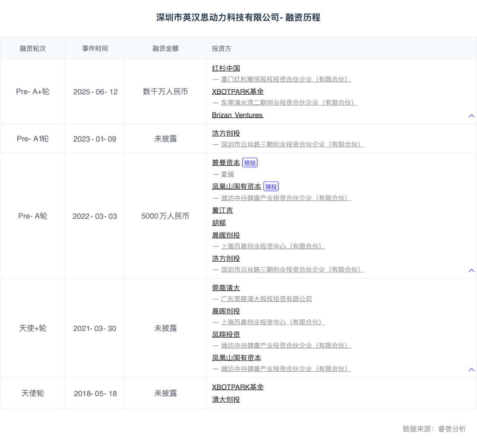Open the 红杉中国 investor link
Viewport: 477px width, 448px height.
pos(225,68)
